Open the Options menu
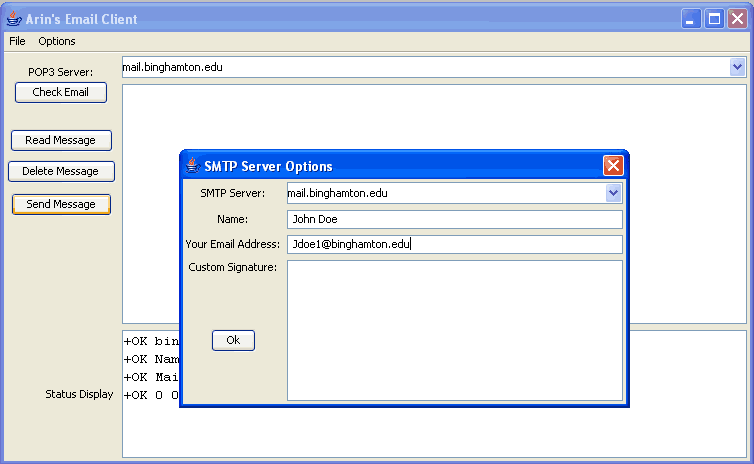The image size is (754, 464). click(57, 41)
